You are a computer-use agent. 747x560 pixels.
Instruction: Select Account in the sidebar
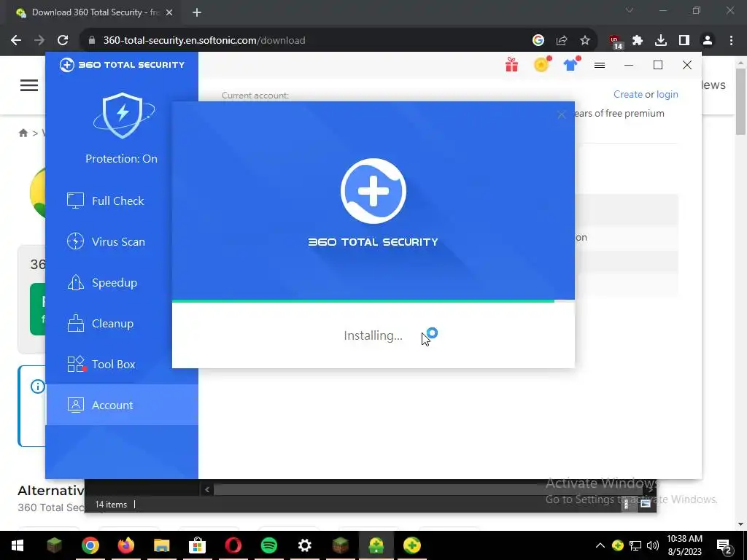click(x=122, y=405)
